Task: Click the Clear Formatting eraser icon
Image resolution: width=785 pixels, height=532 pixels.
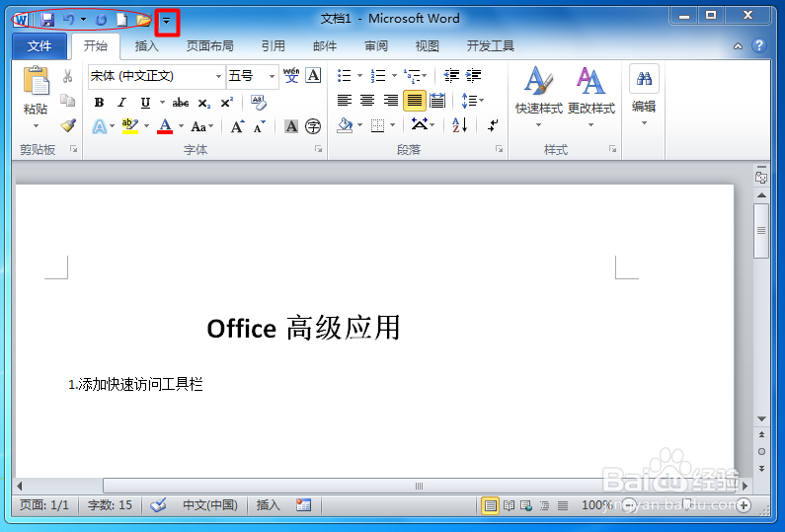Action: tap(259, 103)
